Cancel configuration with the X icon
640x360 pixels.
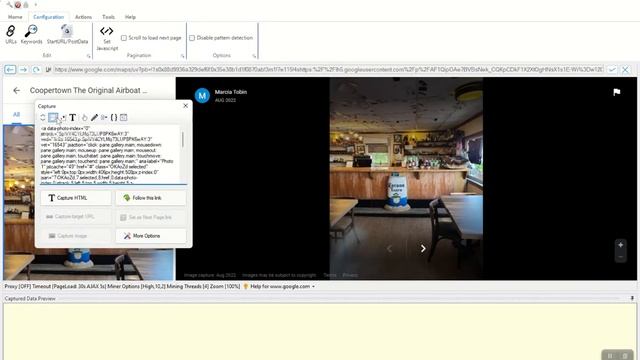(x=625, y=70)
